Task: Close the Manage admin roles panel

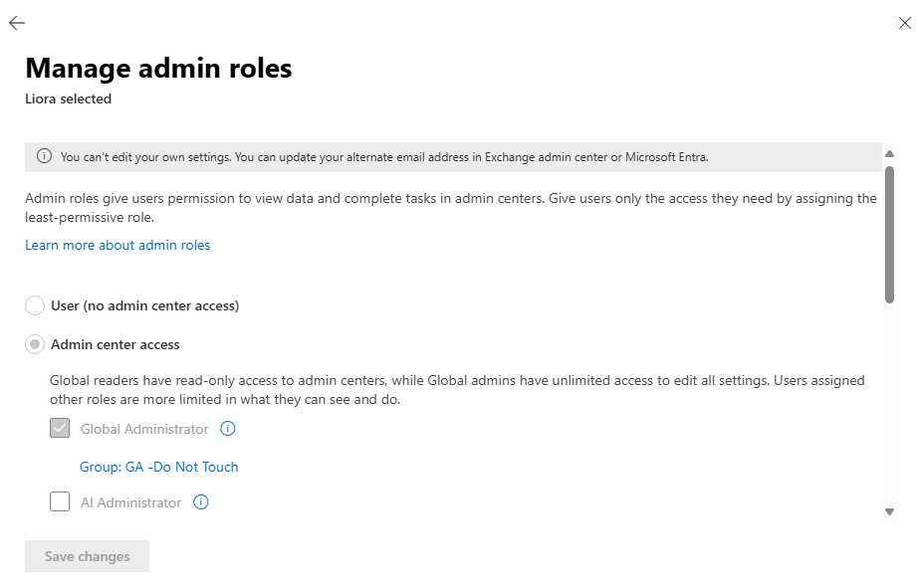Action: 904,23
